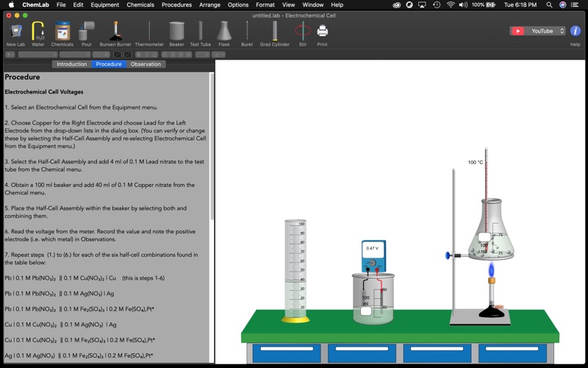Viewport: 588px width, 368px height.
Task: Add Water using the toolbar faucet
Action: 38,34
